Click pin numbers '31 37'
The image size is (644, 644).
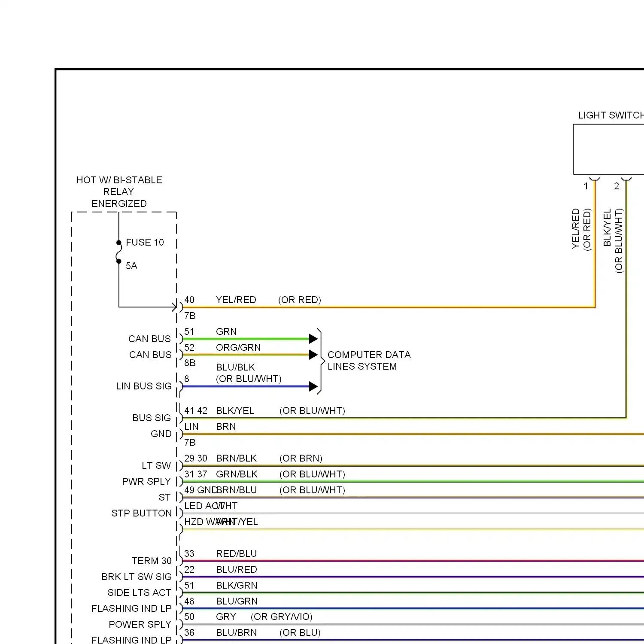click(196, 474)
